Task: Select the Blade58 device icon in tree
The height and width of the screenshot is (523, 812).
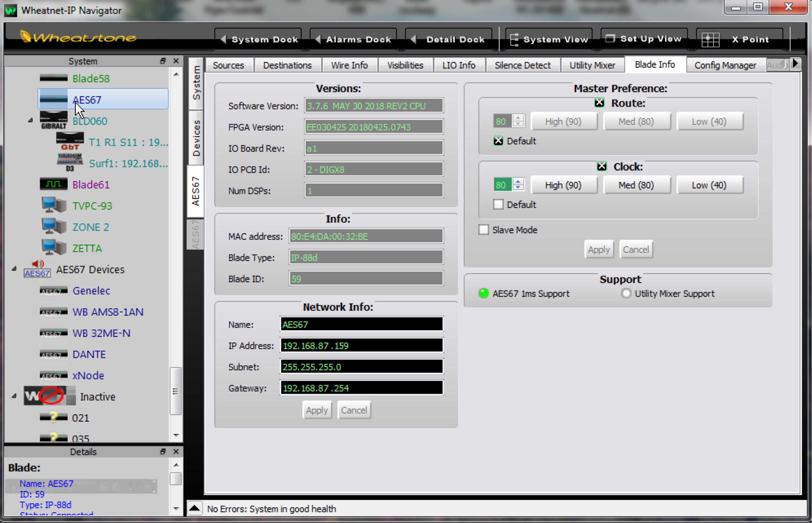Action: coord(54,79)
